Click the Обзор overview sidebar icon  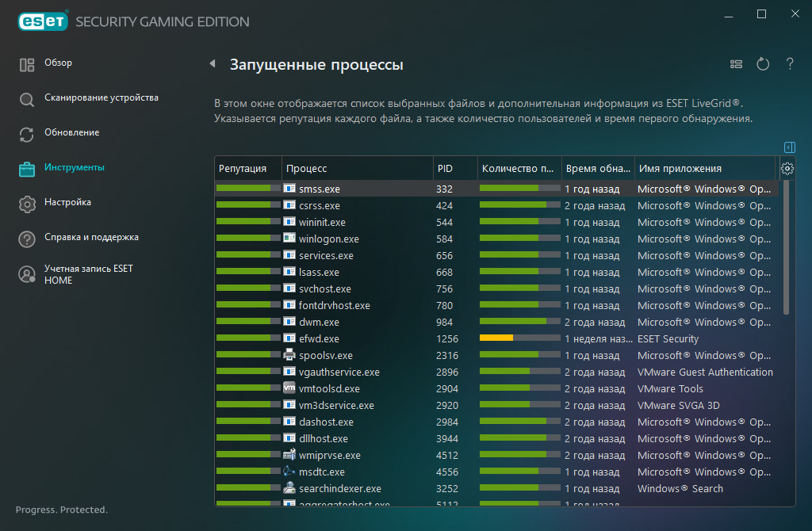point(27,65)
